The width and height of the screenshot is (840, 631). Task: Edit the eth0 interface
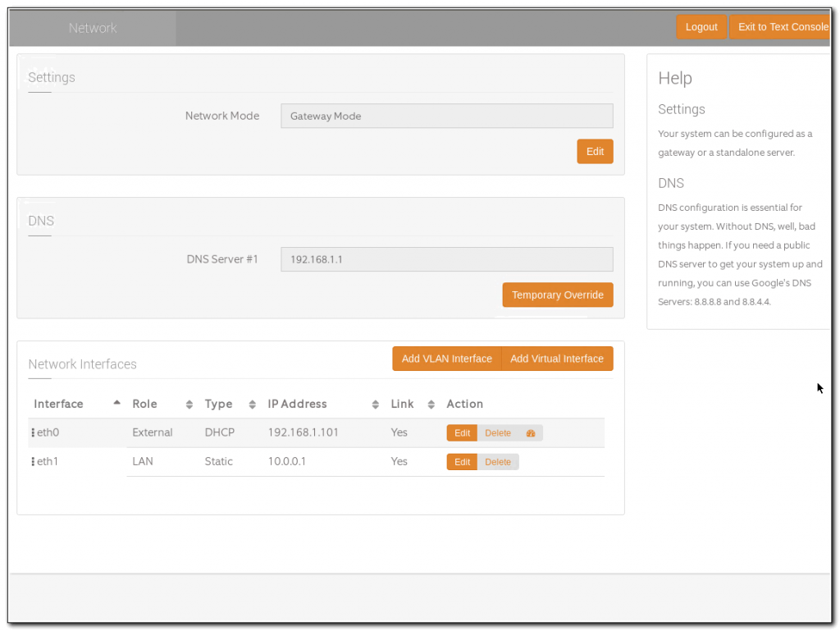click(462, 433)
